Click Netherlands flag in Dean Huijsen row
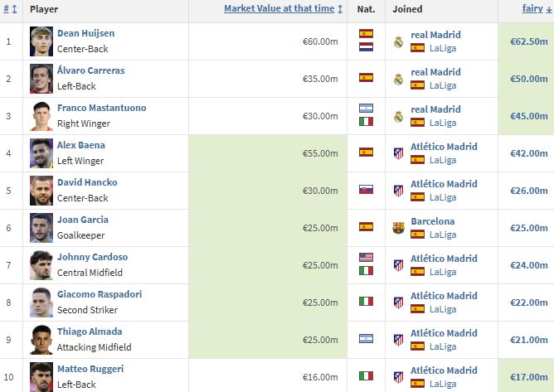Screen dimensions: 554x392 [366, 47]
